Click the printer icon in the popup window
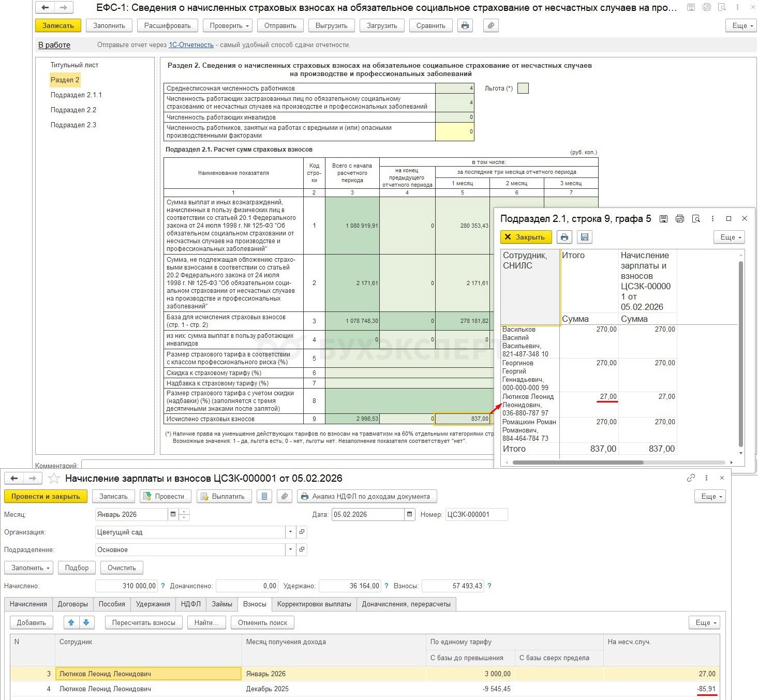758x700 pixels. [564, 237]
